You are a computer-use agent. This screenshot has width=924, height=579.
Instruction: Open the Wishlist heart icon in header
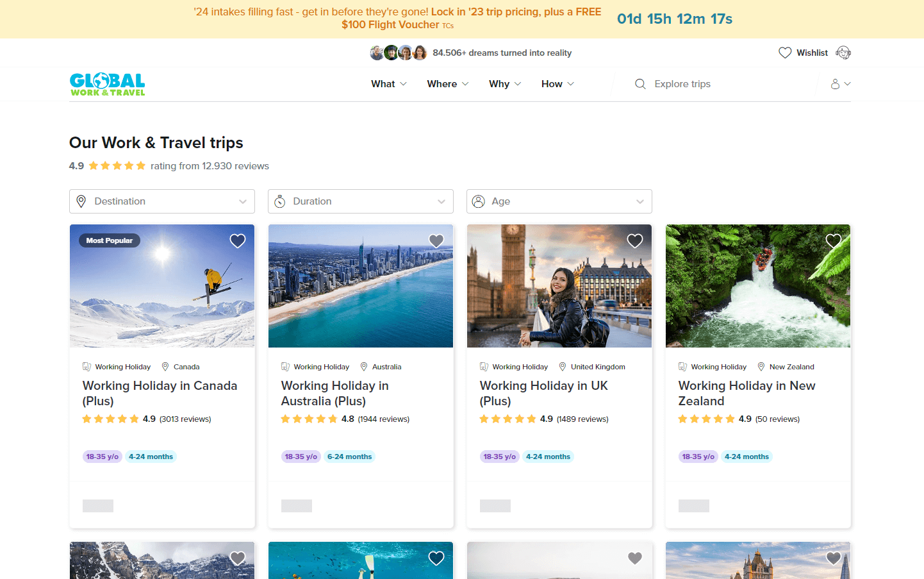tap(785, 53)
